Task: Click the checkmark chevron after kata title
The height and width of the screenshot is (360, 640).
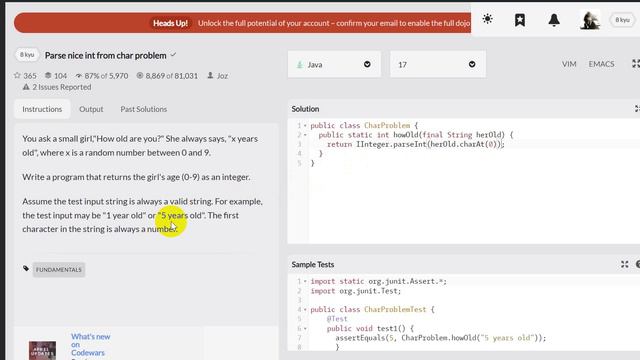Action: pos(173,55)
